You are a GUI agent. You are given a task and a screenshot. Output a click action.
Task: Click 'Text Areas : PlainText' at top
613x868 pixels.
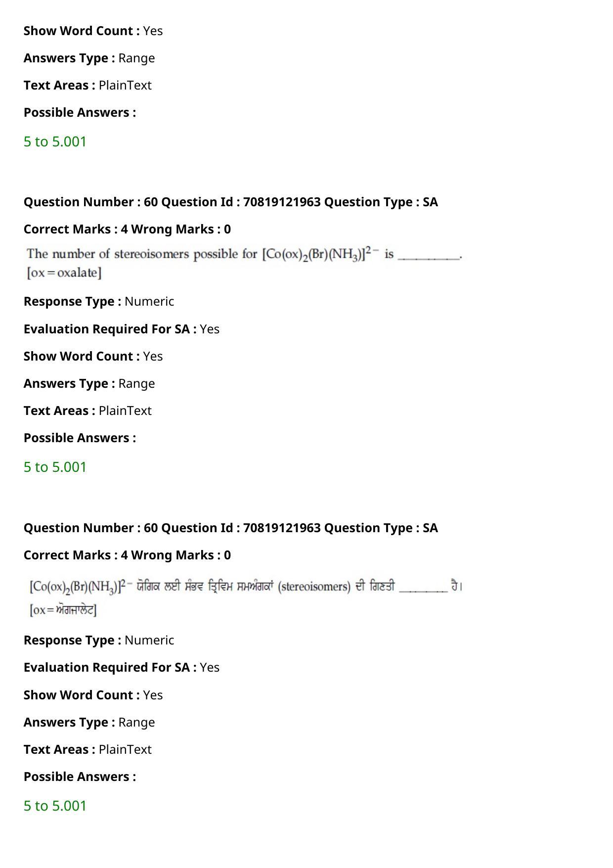(88, 85)
